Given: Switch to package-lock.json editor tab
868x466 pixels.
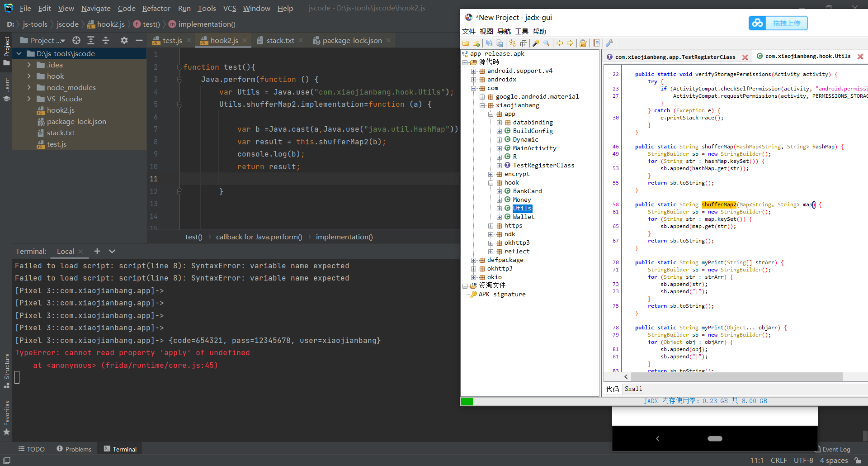Looking at the screenshot, I should [352, 40].
